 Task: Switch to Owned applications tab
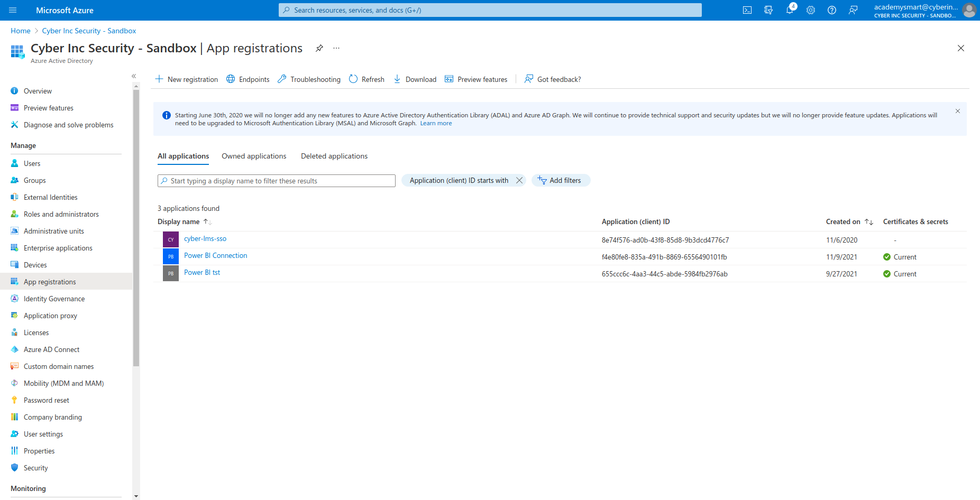pos(254,156)
